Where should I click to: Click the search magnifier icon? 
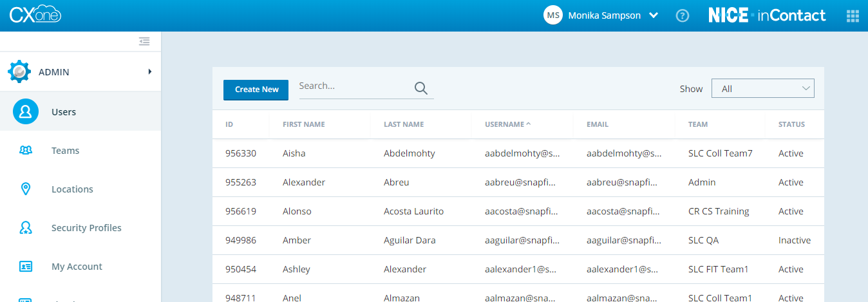(x=421, y=89)
